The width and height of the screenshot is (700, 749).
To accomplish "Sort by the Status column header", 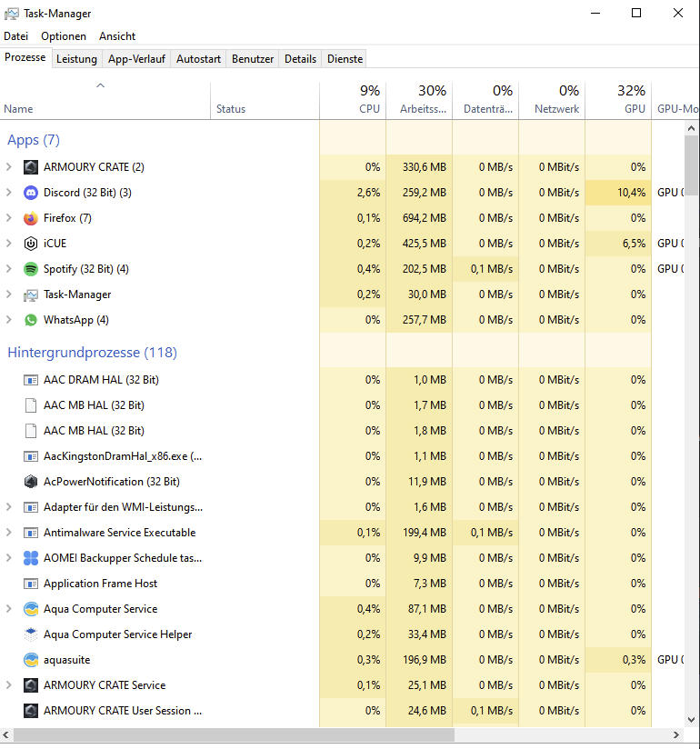I will click(265, 100).
